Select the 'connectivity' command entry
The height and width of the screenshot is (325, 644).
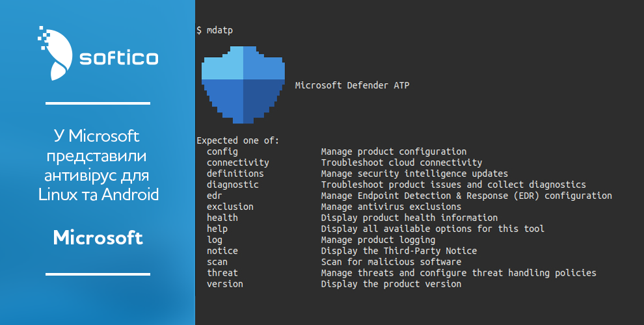[x=237, y=162]
